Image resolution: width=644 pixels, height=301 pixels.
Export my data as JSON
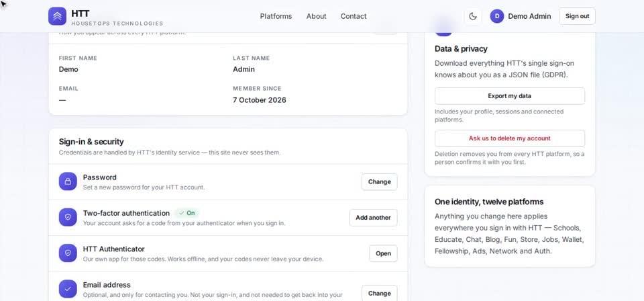(x=510, y=96)
